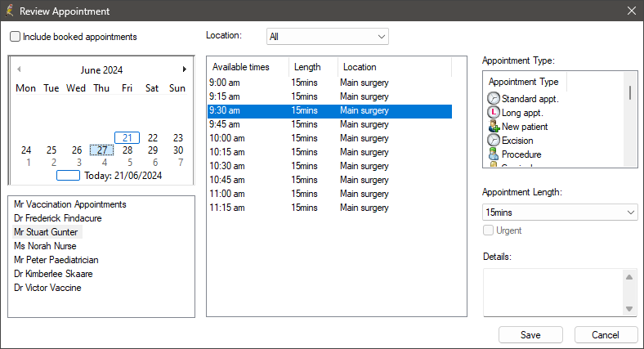Select the Standard appt. type label
This screenshot has height=349, width=644.
tap(530, 99)
